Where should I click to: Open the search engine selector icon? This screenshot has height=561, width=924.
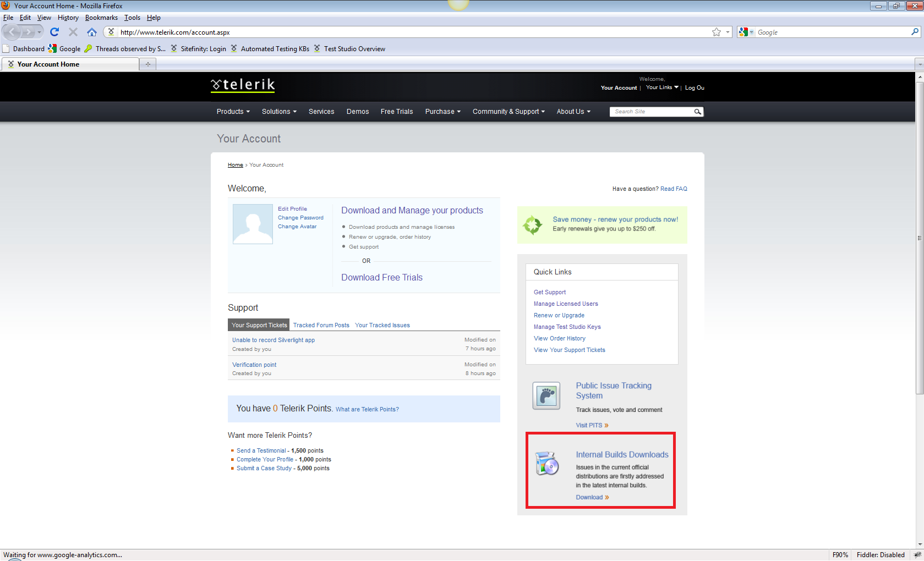[746, 32]
